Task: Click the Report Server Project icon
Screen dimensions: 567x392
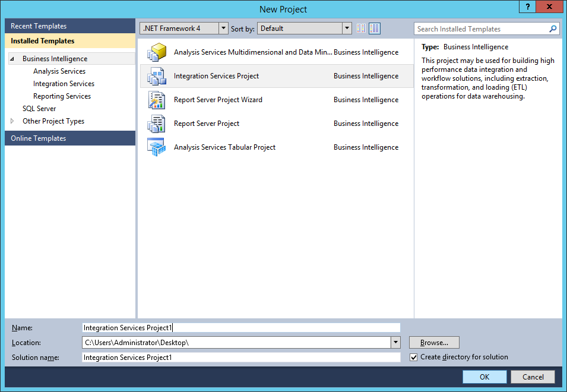Action: (156, 124)
